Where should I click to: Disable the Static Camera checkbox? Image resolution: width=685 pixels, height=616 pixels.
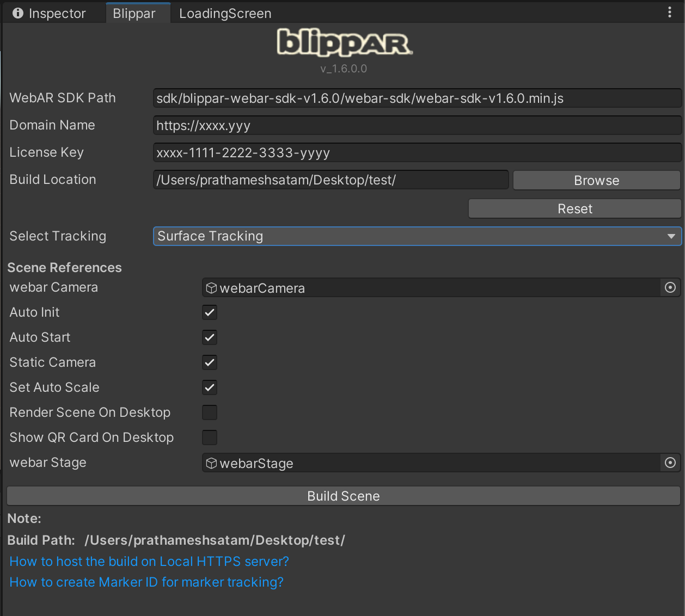[x=210, y=362]
